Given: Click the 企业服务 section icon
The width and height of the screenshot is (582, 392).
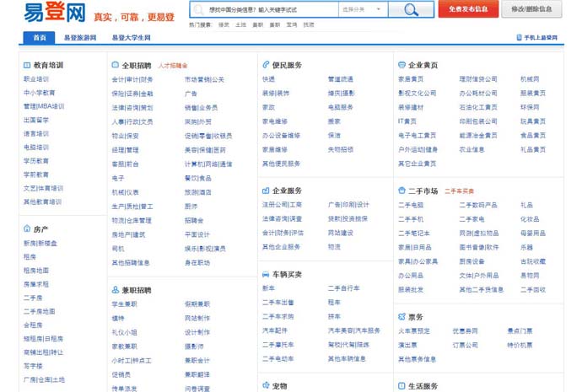Looking at the screenshot, I should pyautogui.click(x=266, y=191).
